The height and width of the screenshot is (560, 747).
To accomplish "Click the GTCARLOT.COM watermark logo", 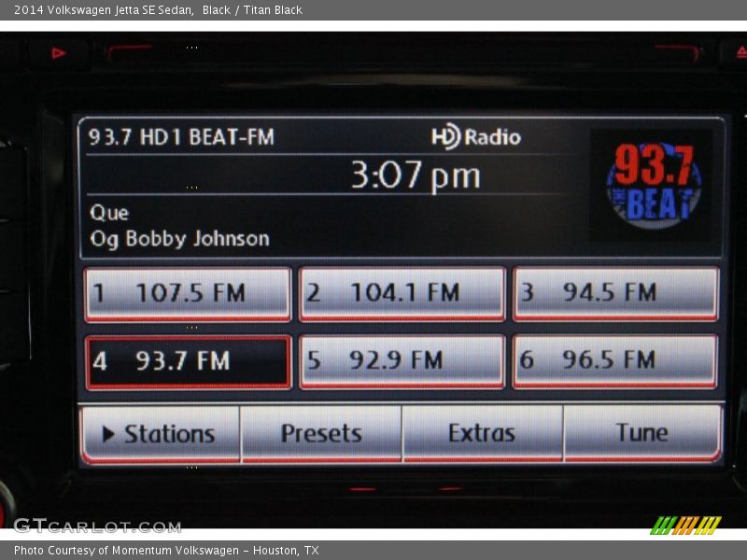I will (x=97, y=525).
